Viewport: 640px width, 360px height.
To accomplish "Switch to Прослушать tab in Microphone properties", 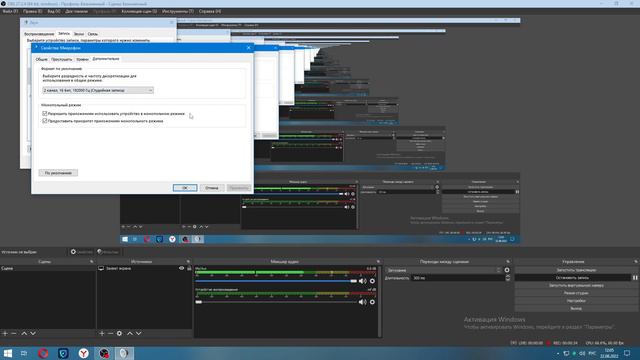I will 61,59.
